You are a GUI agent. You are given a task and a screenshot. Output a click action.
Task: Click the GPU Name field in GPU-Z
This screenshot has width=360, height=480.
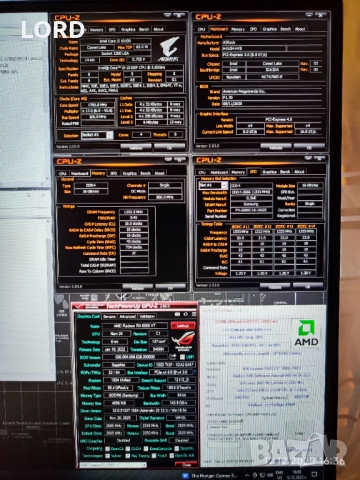tap(135, 326)
